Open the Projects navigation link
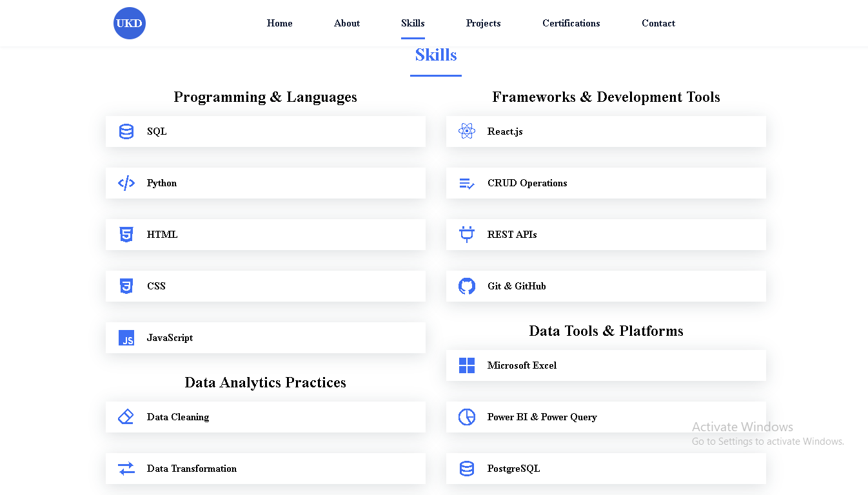This screenshot has width=868, height=495. tap(483, 23)
